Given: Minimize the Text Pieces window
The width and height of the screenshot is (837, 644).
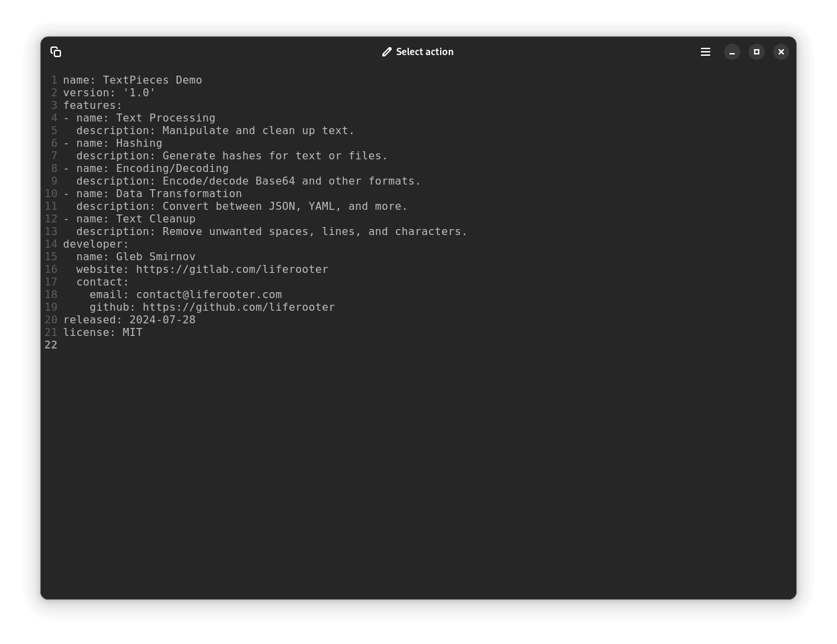Looking at the screenshot, I should click(732, 52).
